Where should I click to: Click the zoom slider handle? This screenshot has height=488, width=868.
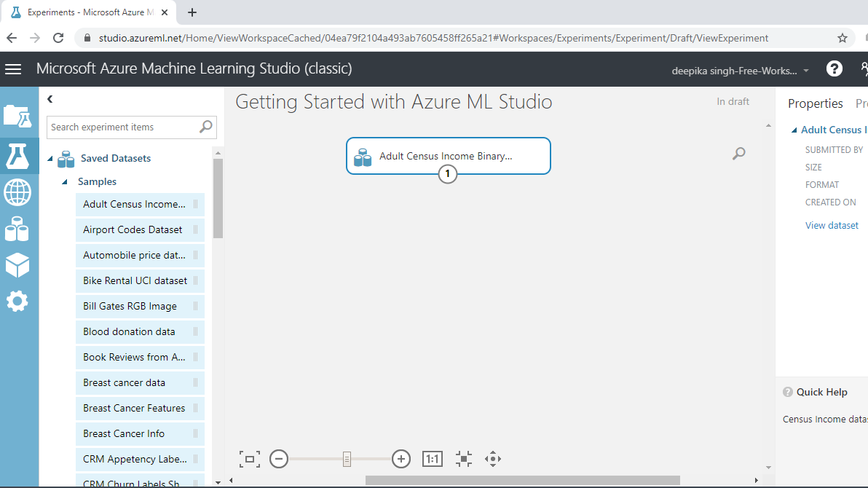[347, 459]
